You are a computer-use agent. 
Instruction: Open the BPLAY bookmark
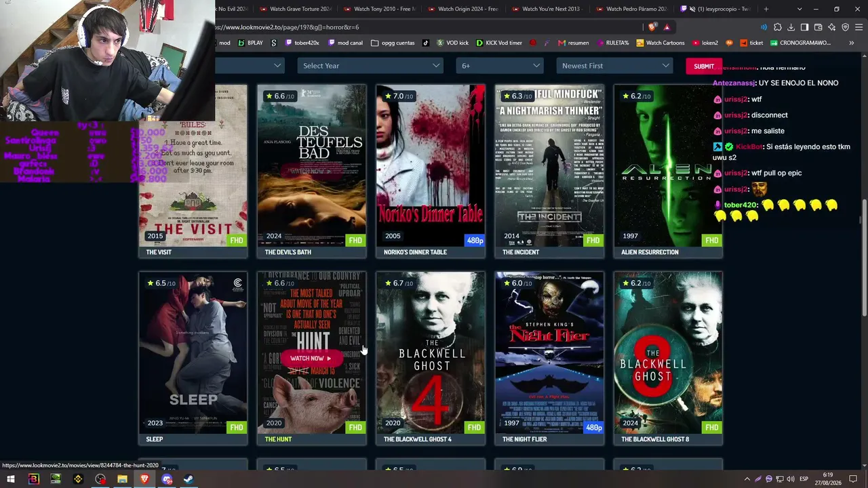(x=250, y=43)
